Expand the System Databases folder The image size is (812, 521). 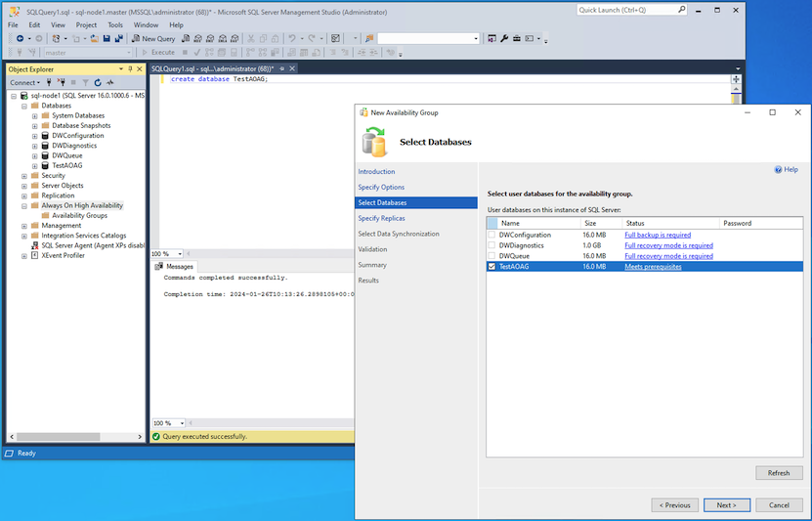click(x=35, y=116)
